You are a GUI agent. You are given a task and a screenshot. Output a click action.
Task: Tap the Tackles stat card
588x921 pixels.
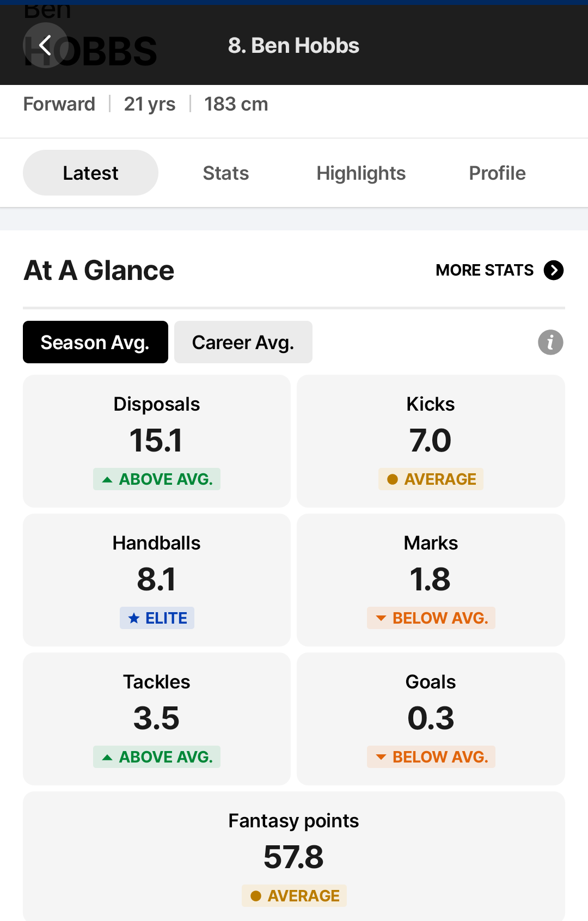(157, 719)
